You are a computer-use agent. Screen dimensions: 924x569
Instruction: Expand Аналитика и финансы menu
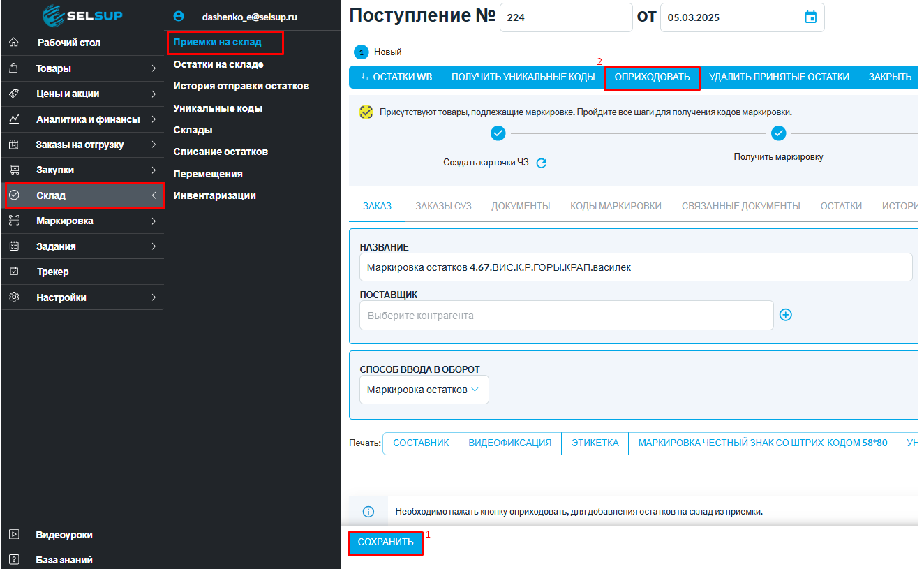click(x=82, y=119)
